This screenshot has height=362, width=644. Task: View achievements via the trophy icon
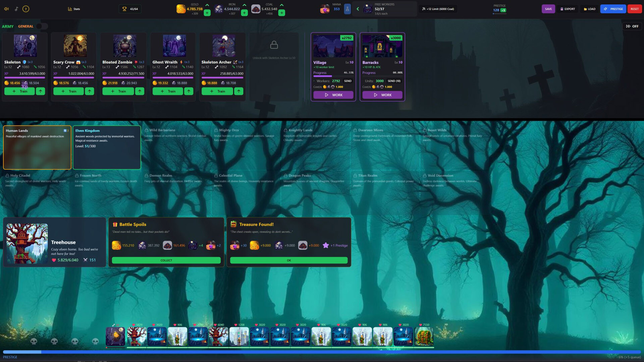(124, 9)
